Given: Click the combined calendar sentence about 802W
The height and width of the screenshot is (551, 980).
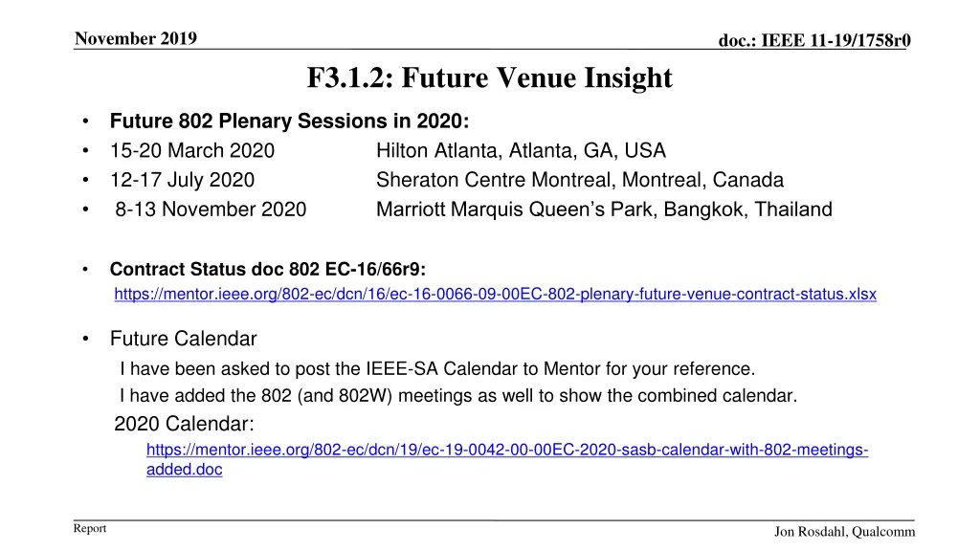Looking at the screenshot, I should [458, 396].
